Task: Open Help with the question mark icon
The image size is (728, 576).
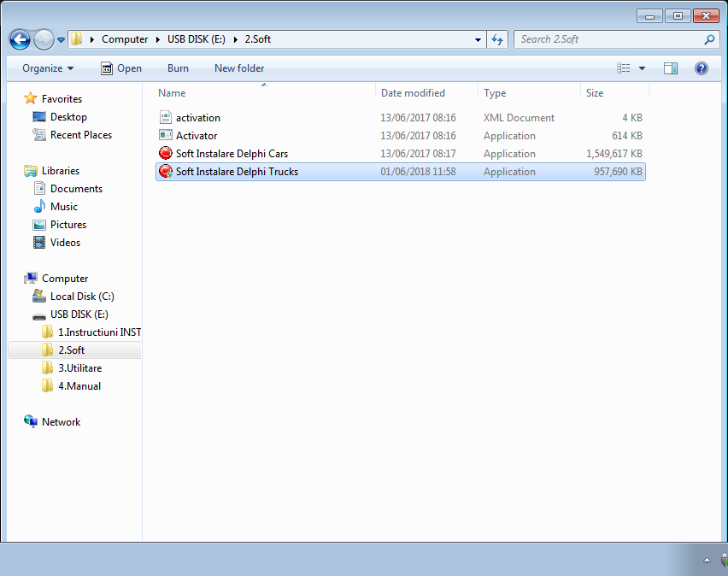Action: (x=701, y=68)
